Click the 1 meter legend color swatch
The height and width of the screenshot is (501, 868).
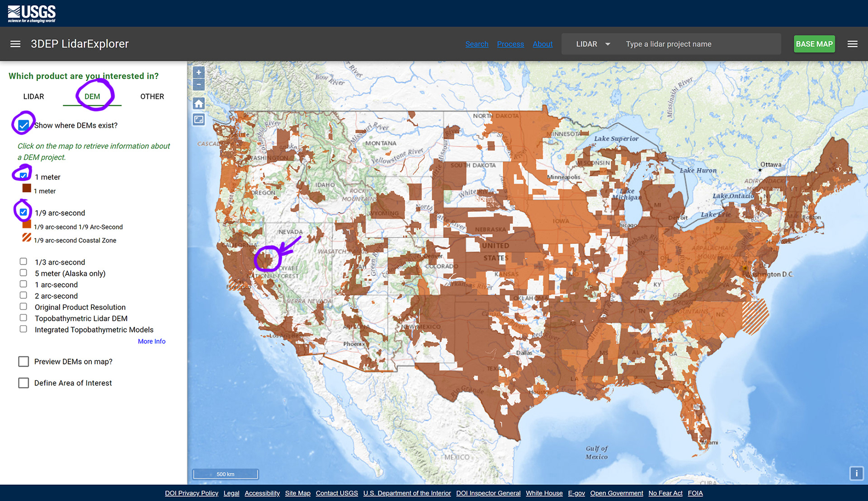tap(27, 188)
